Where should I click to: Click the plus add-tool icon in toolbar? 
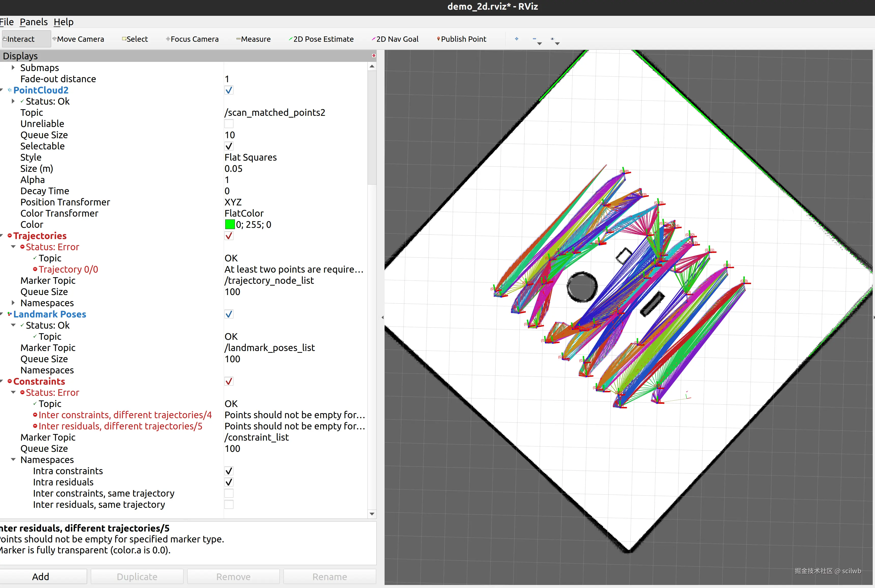(516, 39)
